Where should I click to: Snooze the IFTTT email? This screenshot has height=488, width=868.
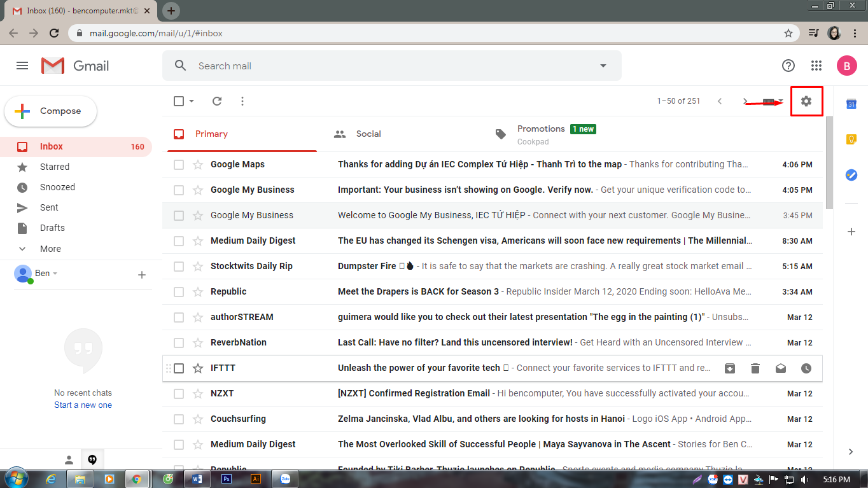coord(806,368)
